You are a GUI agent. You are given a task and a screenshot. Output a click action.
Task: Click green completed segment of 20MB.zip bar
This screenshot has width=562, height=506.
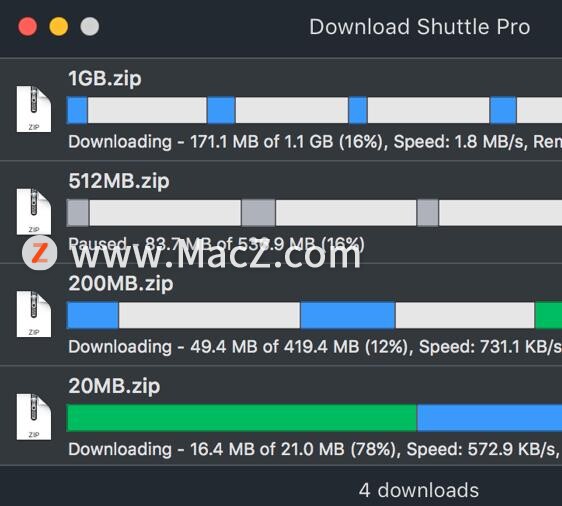pyautogui.click(x=242, y=418)
